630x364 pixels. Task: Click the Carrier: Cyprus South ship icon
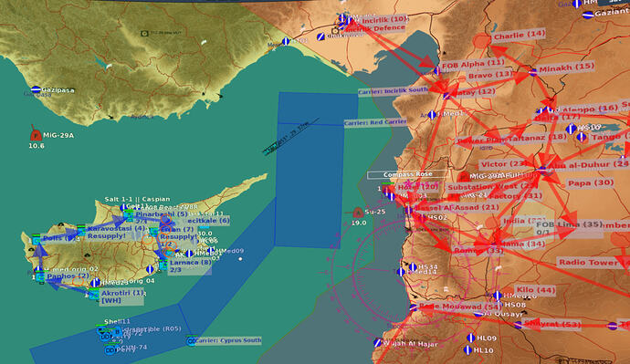pos(191,340)
